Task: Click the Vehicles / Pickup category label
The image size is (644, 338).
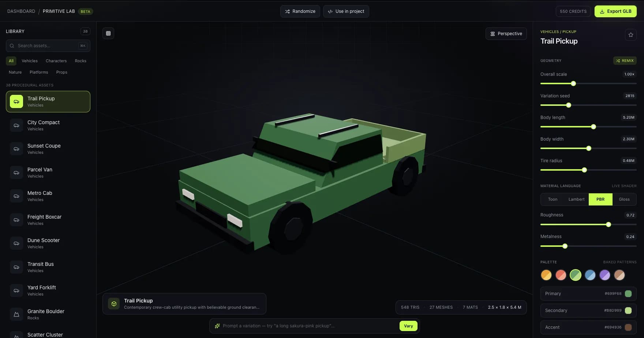Action: pos(558,31)
